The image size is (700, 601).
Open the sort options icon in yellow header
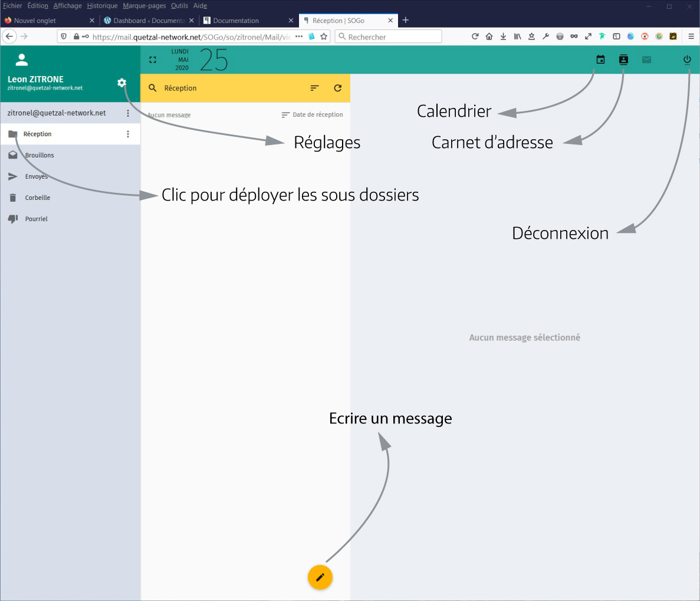314,88
